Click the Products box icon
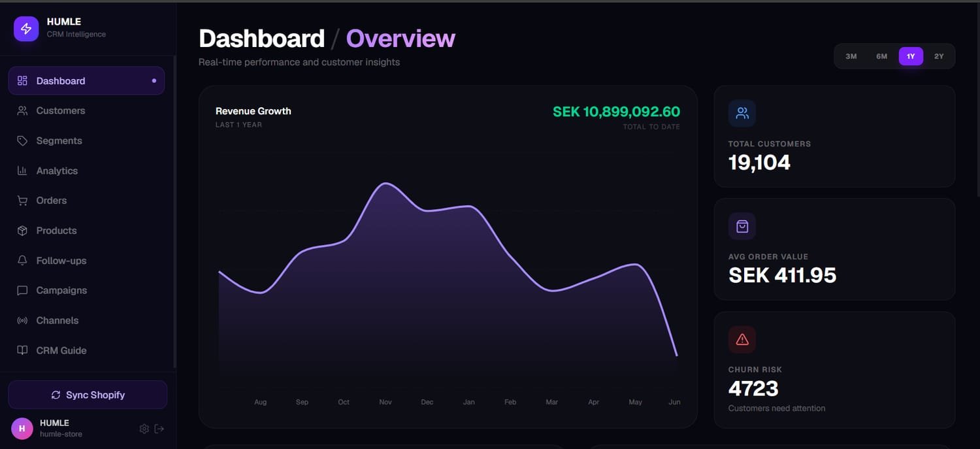 (22, 231)
